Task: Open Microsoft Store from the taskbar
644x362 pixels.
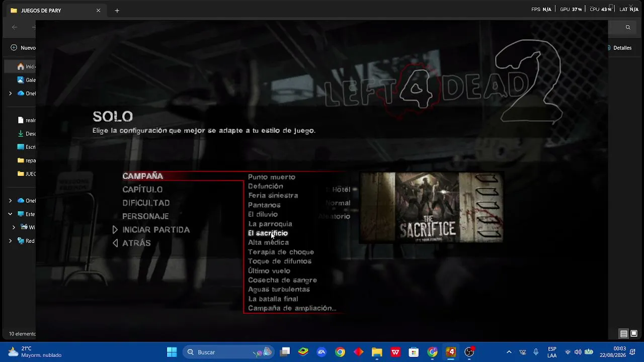Action: (x=414, y=352)
